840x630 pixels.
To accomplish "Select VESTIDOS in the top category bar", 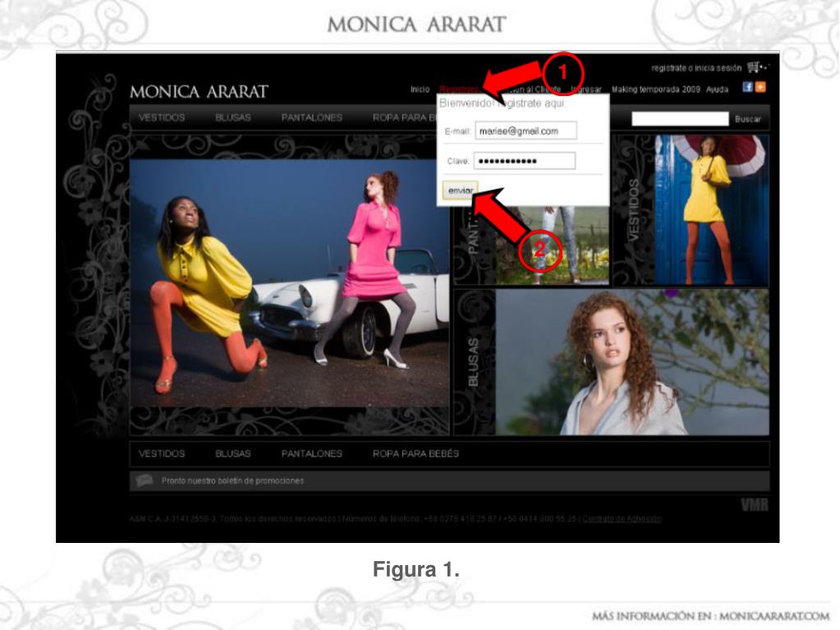I will 162,117.
